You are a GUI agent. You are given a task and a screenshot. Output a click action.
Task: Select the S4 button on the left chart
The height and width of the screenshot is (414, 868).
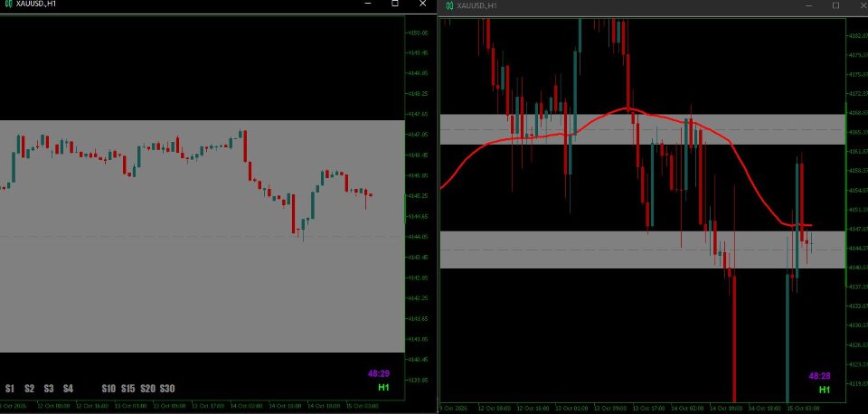(68, 389)
